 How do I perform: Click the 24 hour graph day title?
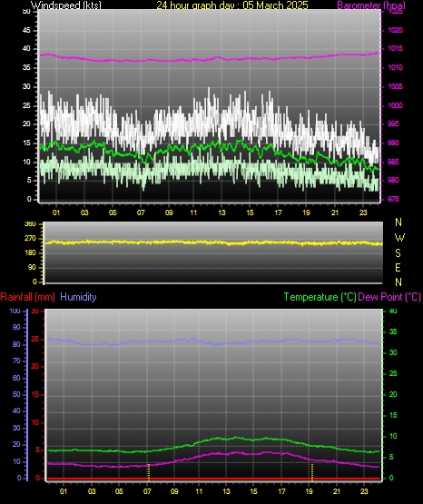tap(232, 5)
